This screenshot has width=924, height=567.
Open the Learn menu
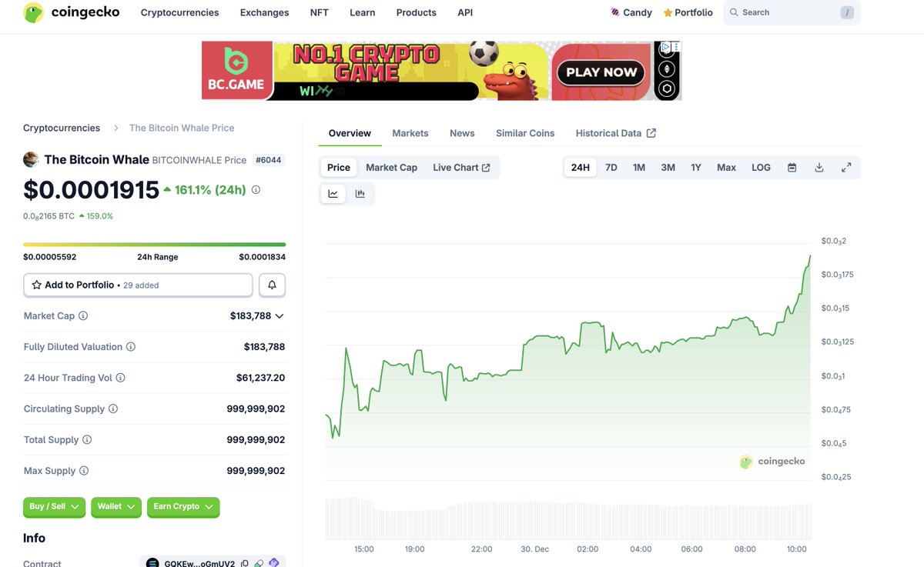(362, 12)
